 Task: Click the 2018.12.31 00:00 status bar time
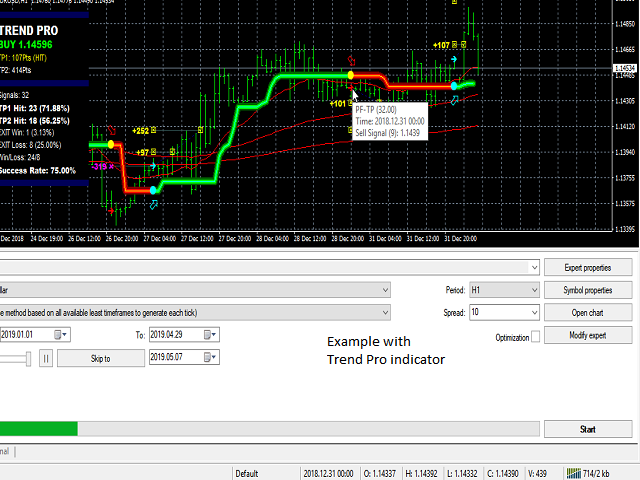(329, 473)
